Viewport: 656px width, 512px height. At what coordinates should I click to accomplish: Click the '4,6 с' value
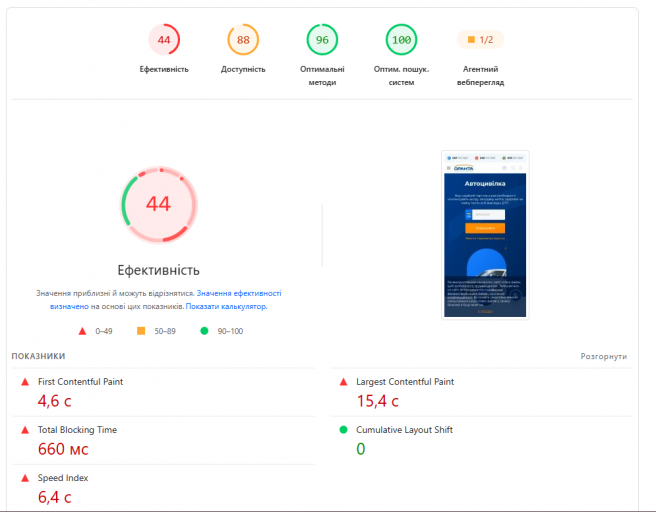pyautogui.click(x=54, y=401)
